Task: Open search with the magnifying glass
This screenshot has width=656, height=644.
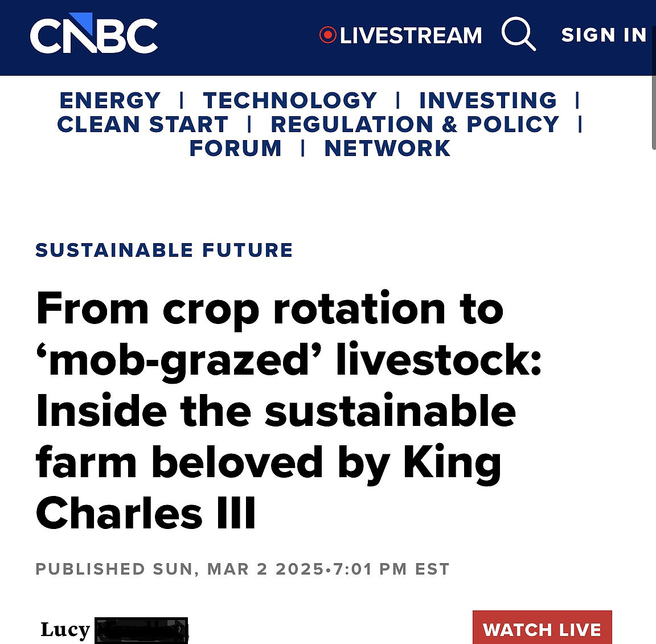Action: click(x=518, y=34)
